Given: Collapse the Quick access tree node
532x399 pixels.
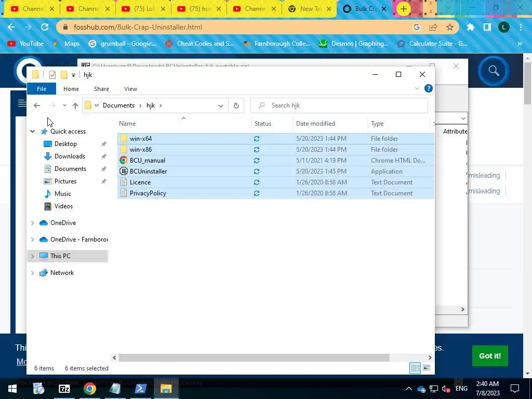Looking at the screenshot, I should click(x=33, y=131).
